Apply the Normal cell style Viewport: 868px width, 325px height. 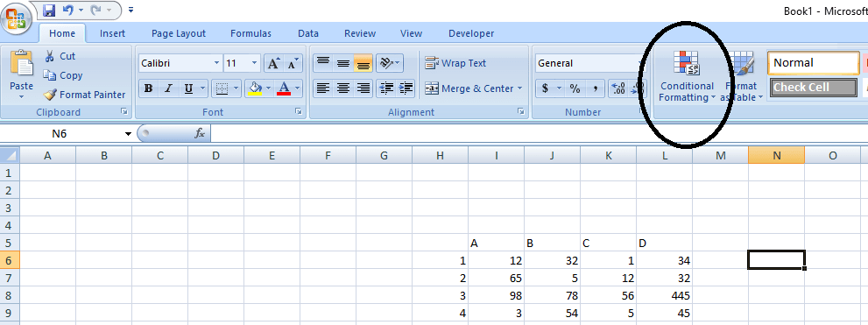coord(813,62)
